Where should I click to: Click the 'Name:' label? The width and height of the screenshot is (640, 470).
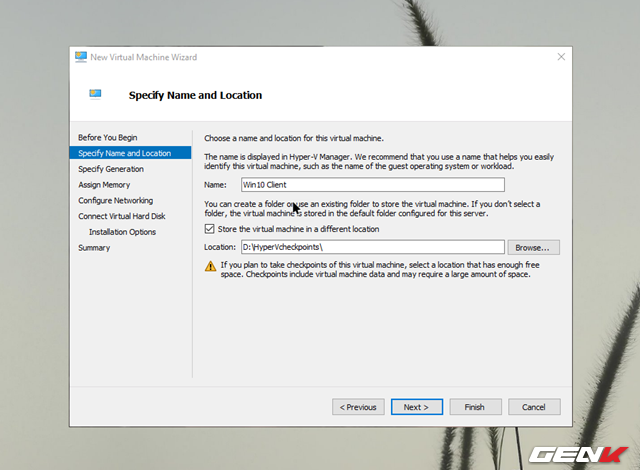[x=215, y=185]
